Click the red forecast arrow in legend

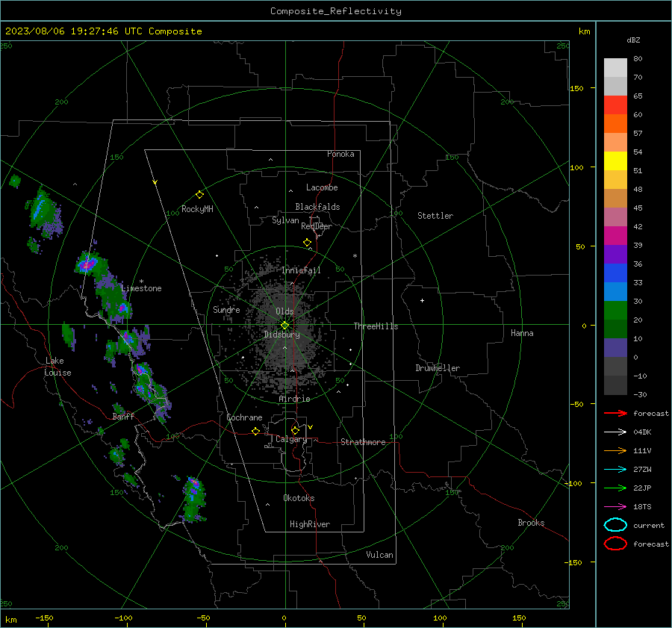tap(615, 413)
